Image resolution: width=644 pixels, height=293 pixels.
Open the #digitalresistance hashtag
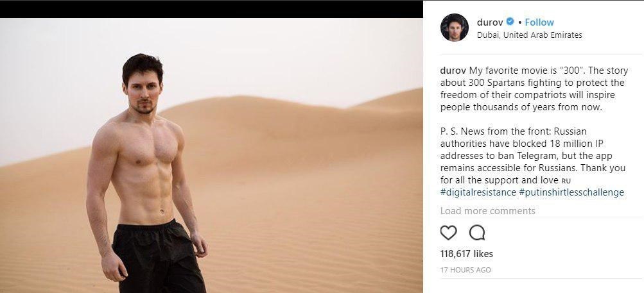pos(478,192)
